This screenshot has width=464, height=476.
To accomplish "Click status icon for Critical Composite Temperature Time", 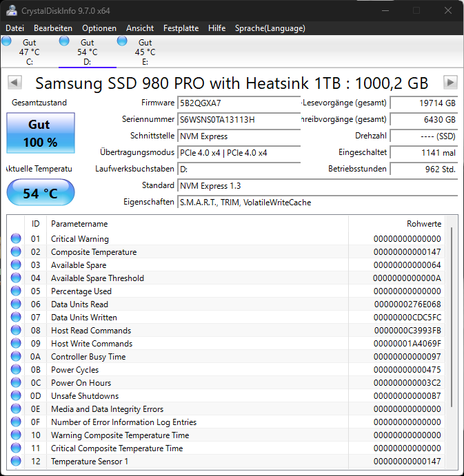I will coord(16,448).
